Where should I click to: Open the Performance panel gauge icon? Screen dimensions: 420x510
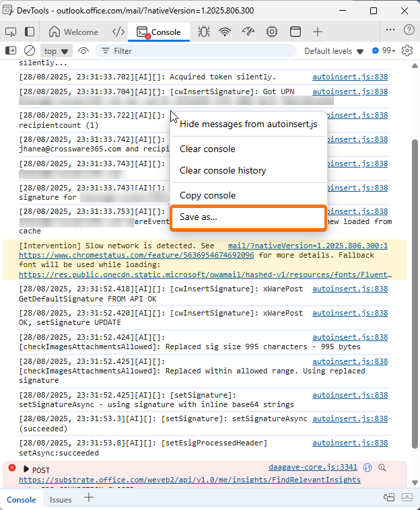click(x=248, y=32)
